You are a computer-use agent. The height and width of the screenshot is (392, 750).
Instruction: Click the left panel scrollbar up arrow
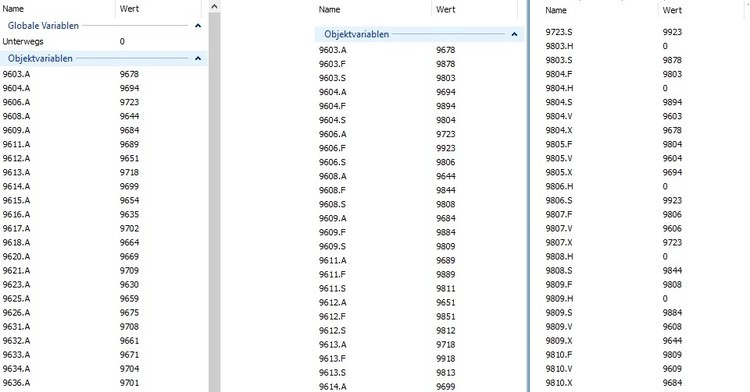(x=214, y=7)
